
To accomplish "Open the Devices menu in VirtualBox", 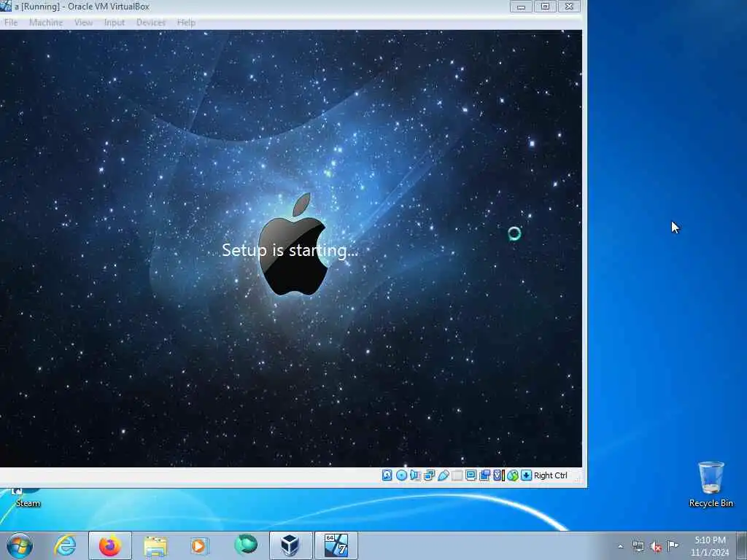I will coord(150,23).
